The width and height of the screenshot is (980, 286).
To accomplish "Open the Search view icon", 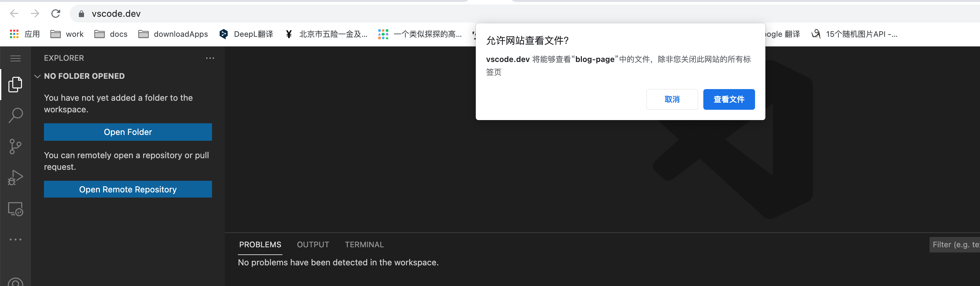I will [x=16, y=115].
